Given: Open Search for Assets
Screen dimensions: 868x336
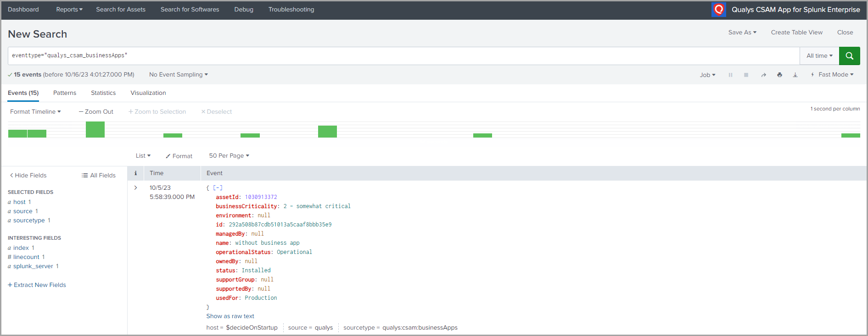Looking at the screenshot, I should pyautogui.click(x=121, y=9).
